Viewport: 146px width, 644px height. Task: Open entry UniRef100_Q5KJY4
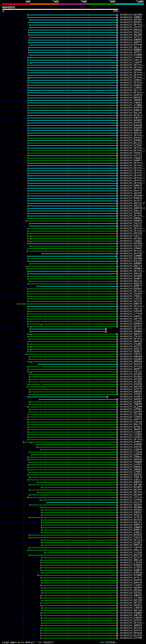tap(131, 266)
